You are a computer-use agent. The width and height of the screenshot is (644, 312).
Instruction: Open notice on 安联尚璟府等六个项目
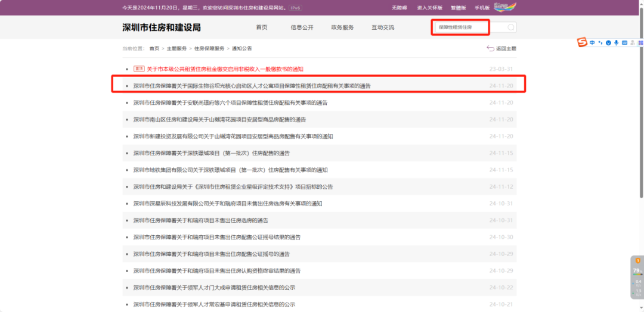click(230, 102)
